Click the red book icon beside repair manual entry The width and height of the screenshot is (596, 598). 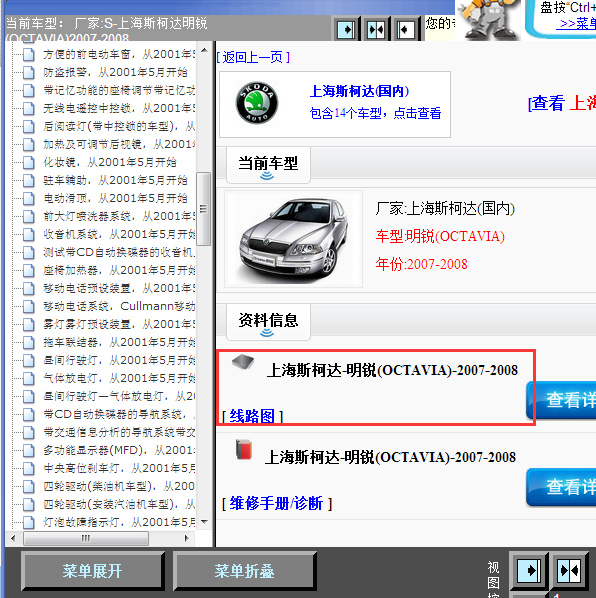244,449
